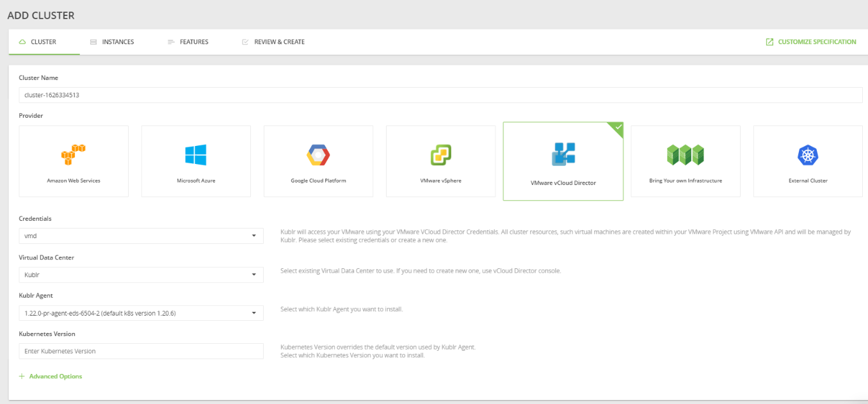This screenshot has width=868, height=404.
Task: Click the "Cluster Name" field label
Action: click(38, 77)
